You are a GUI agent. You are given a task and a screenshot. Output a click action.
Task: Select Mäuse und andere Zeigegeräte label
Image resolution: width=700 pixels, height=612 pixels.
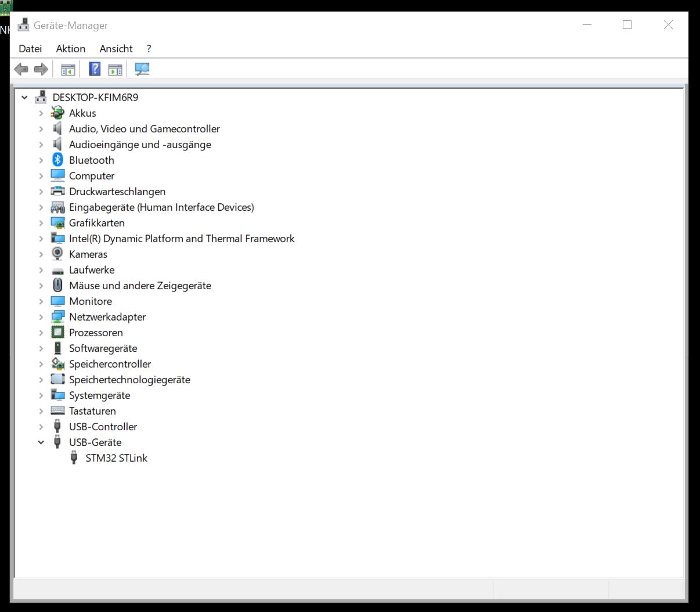pos(140,286)
